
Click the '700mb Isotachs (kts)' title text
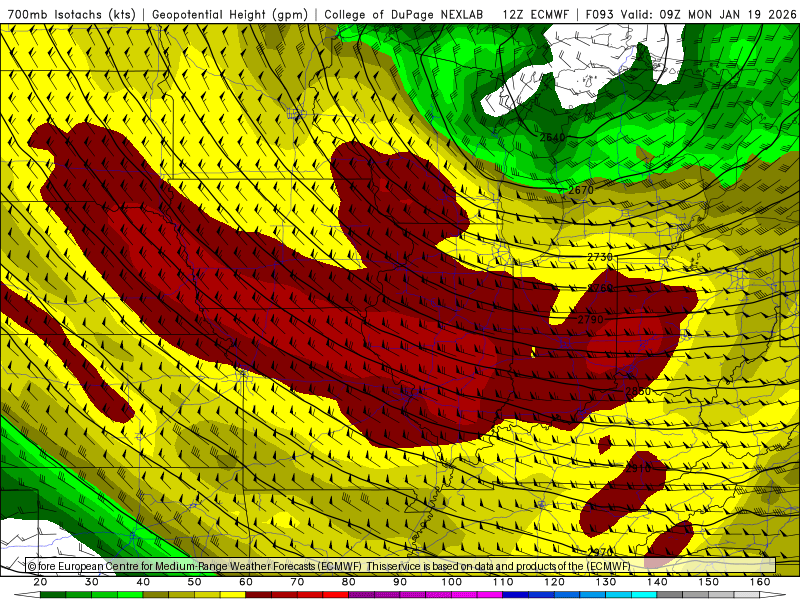[71, 15]
